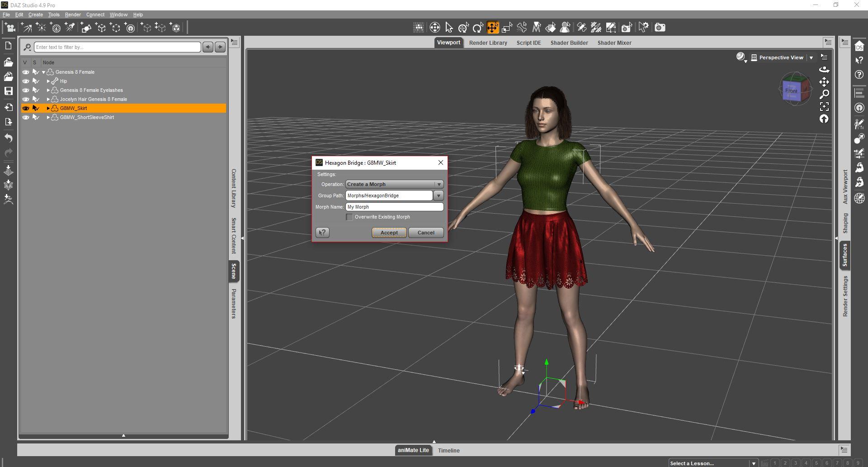Open the Render menu
The height and width of the screenshot is (467, 868).
[x=73, y=14]
